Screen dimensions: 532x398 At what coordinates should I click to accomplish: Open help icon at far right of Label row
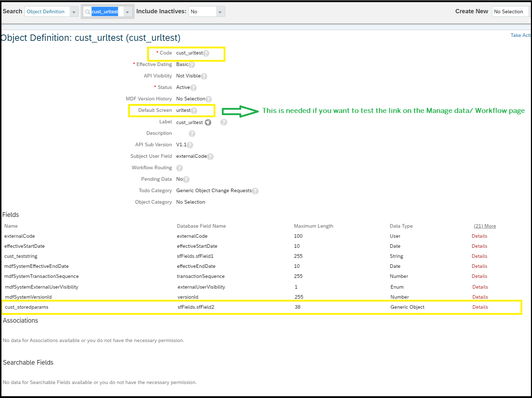point(224,122)
